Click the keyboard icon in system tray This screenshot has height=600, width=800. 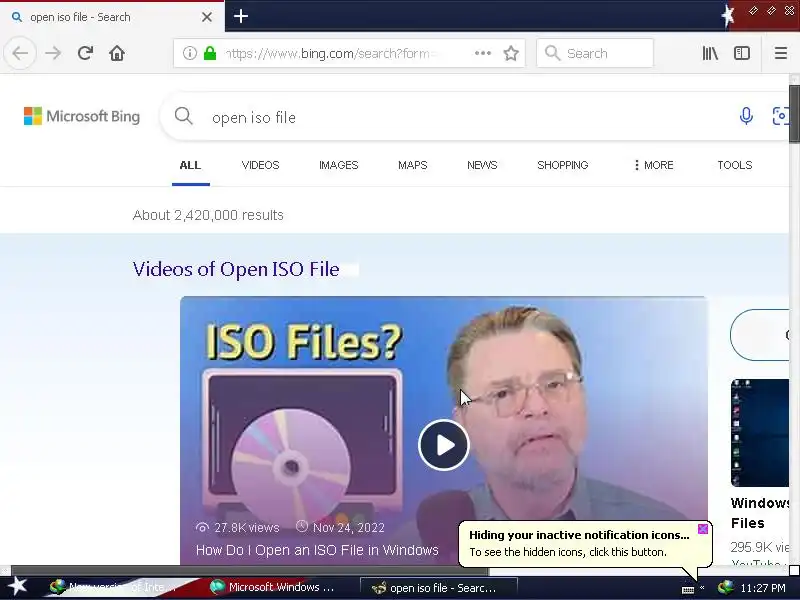coord(688,590)
